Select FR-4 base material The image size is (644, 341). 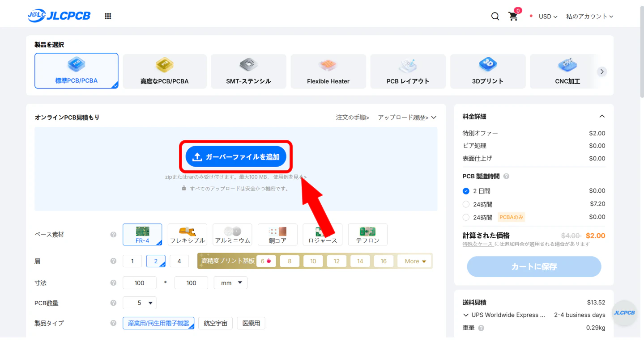142,235
